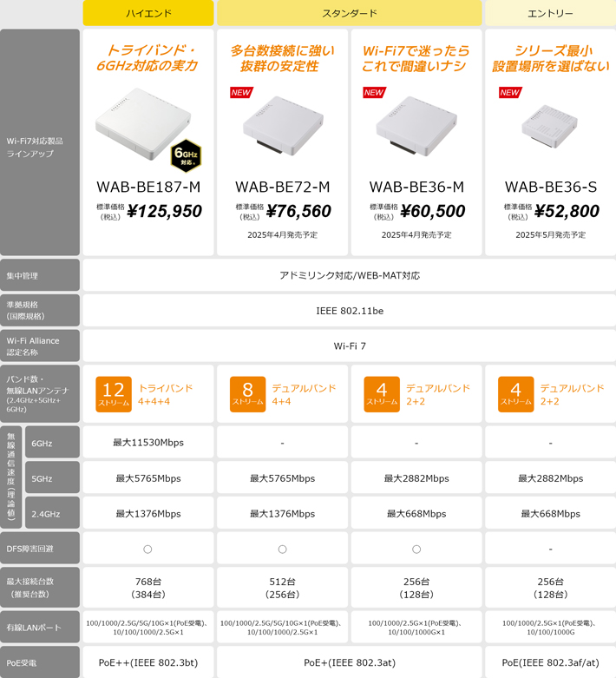Click the ¥125,950 price
Image resolution: width=616 pixels, height=678 pixels.
point(164,211)
